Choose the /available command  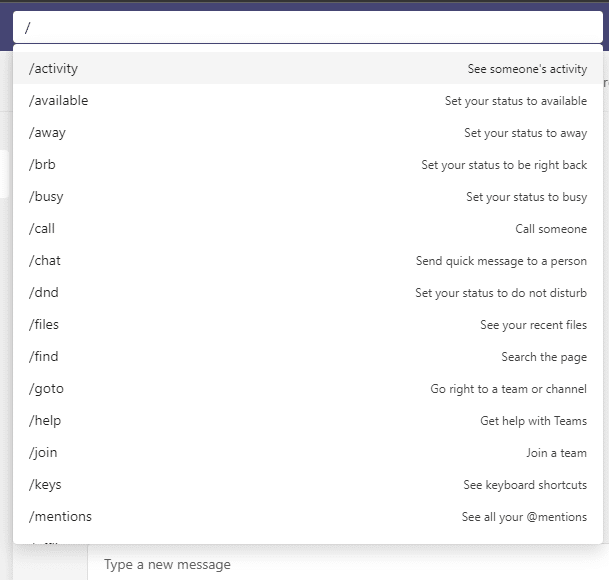click(308, 101)
